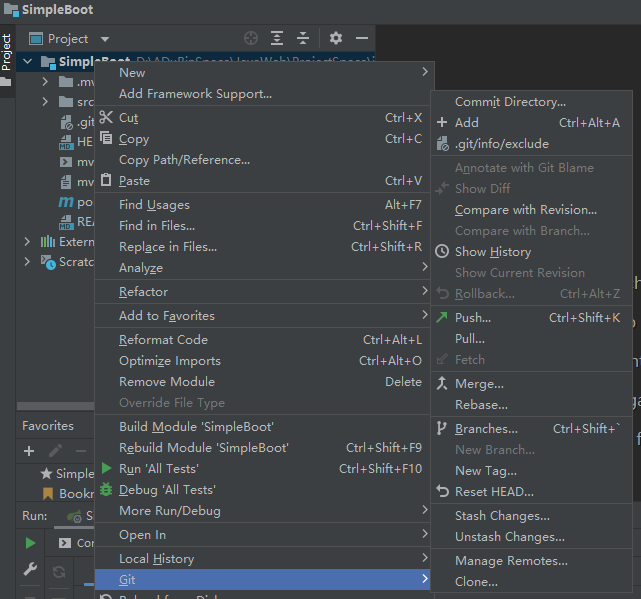Choose Compare with Revision...
Image resolution: width=641 pixels, height=599 pixels.
(531, 210)
